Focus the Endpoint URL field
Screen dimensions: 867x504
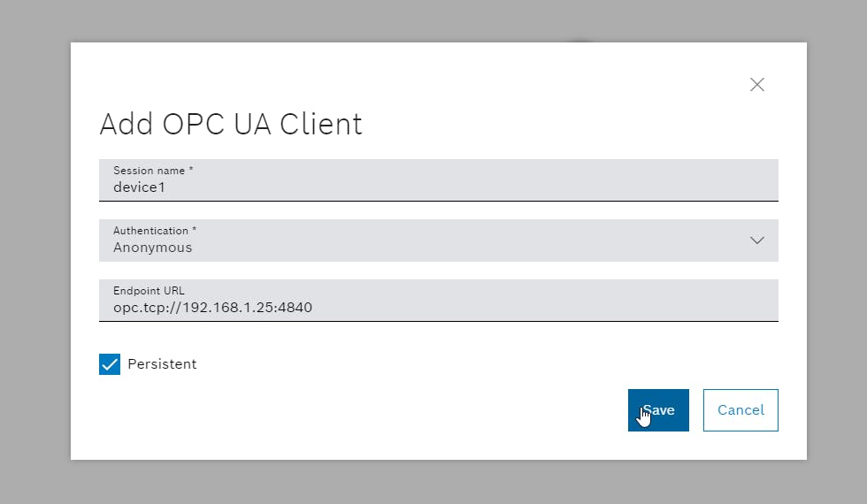439,300
